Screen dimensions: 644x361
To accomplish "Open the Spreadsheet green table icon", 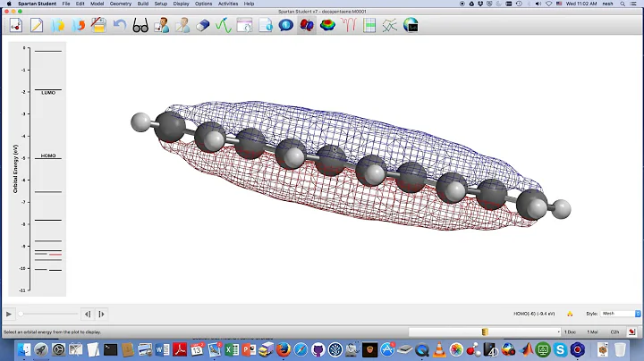I will coord(369,25).
